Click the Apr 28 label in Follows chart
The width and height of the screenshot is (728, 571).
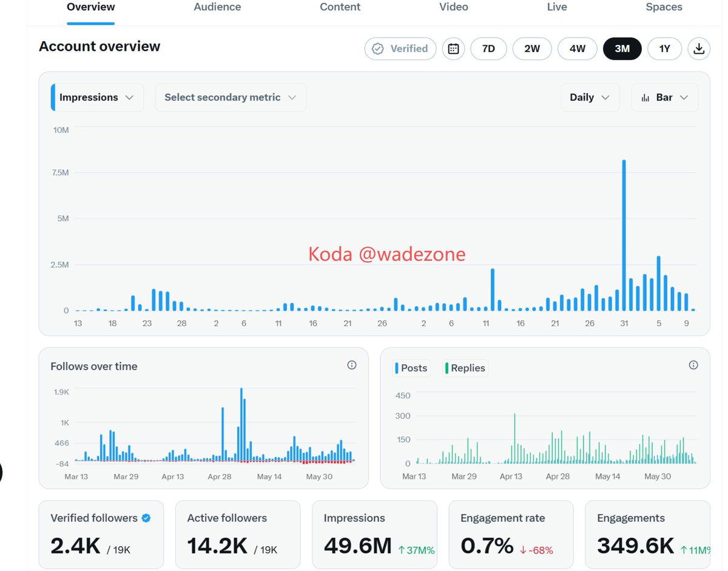tap(220, 476)
